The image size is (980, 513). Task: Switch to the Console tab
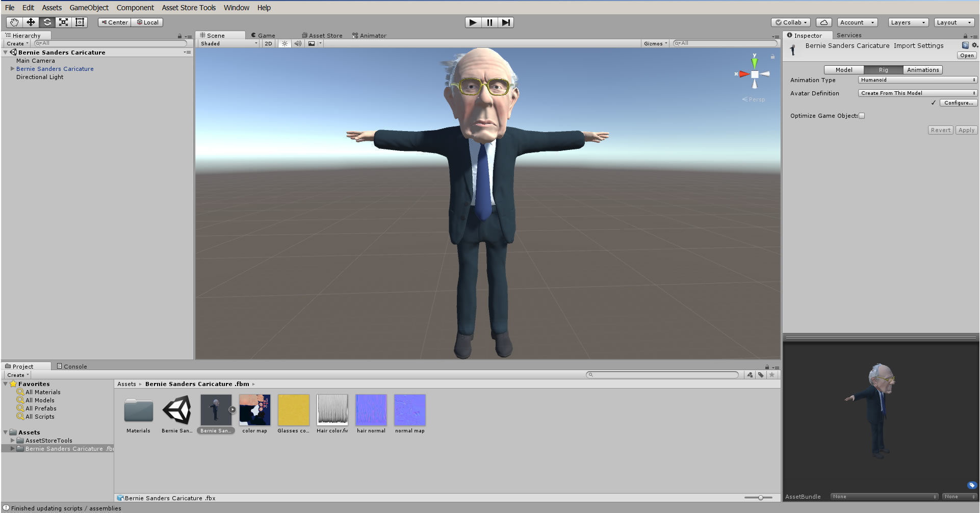(72, 367)
